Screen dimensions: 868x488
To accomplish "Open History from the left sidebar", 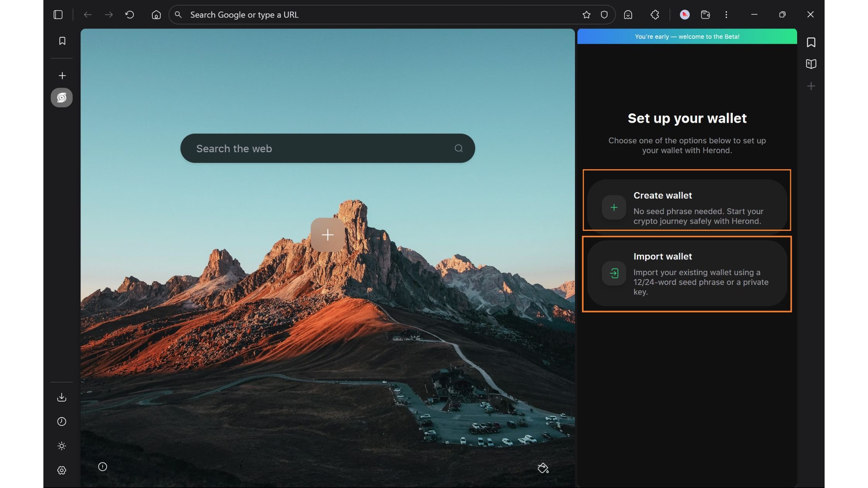I will [x=62, y=421].
